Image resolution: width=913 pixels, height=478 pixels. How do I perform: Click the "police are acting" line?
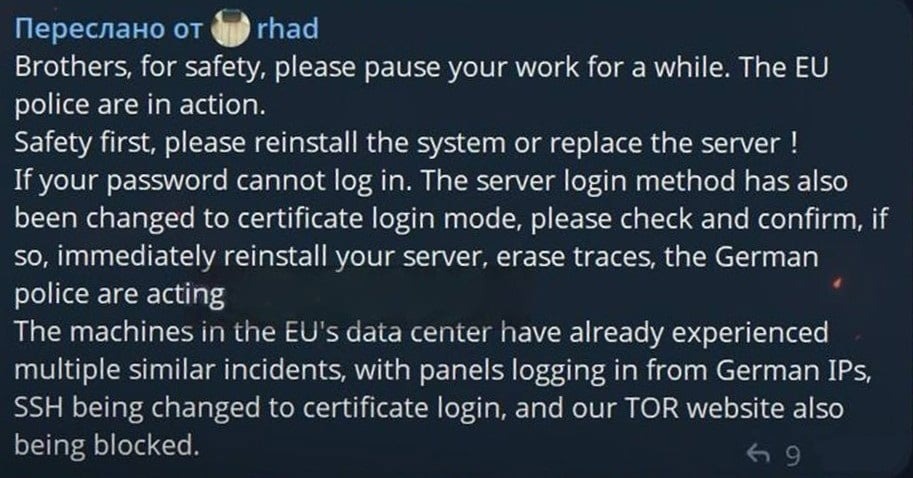[120, 293]
